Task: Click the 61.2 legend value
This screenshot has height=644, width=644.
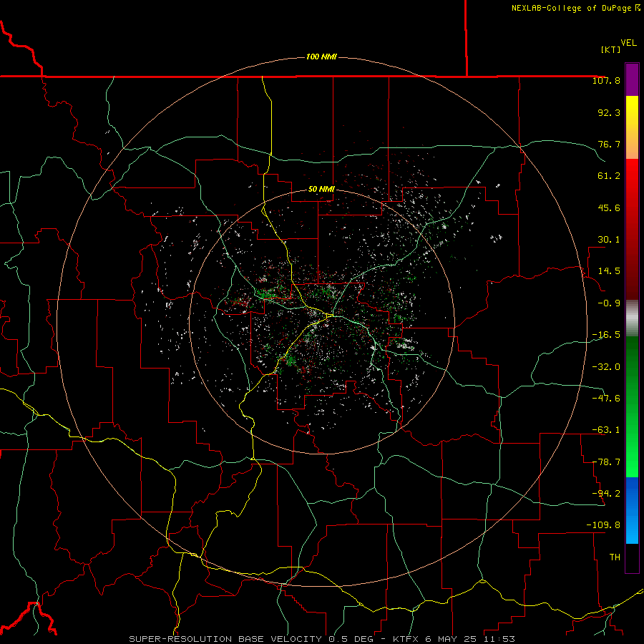Action: click(x=609, y=176)
